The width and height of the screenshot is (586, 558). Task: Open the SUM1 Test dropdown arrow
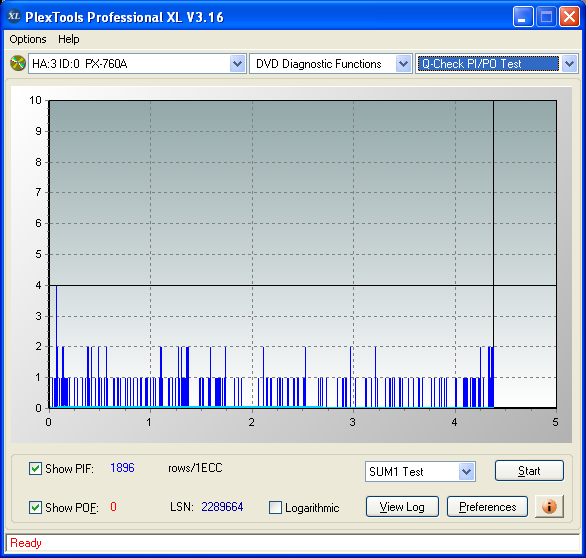[x=466, y=472]
